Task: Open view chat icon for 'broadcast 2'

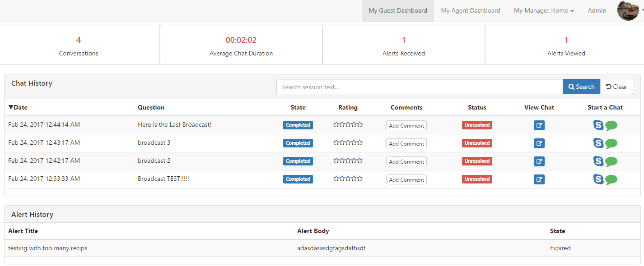Action: click(x=539, y=161)
